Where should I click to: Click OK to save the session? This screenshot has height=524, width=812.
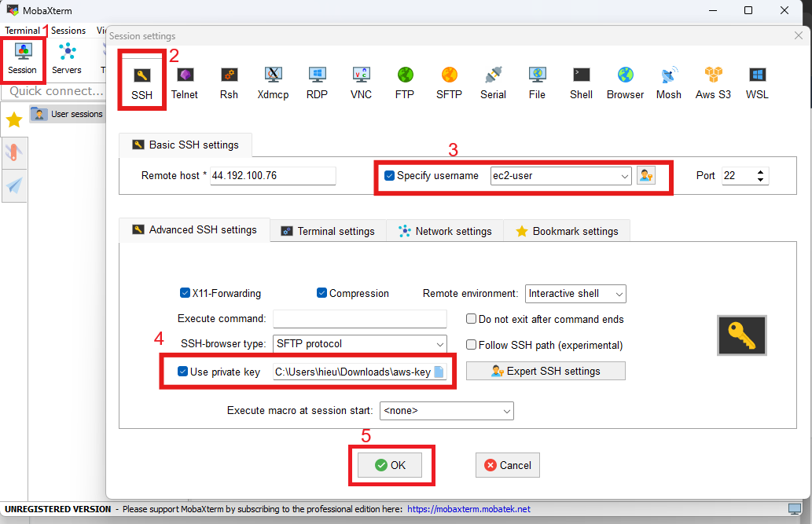coord(390,465)
